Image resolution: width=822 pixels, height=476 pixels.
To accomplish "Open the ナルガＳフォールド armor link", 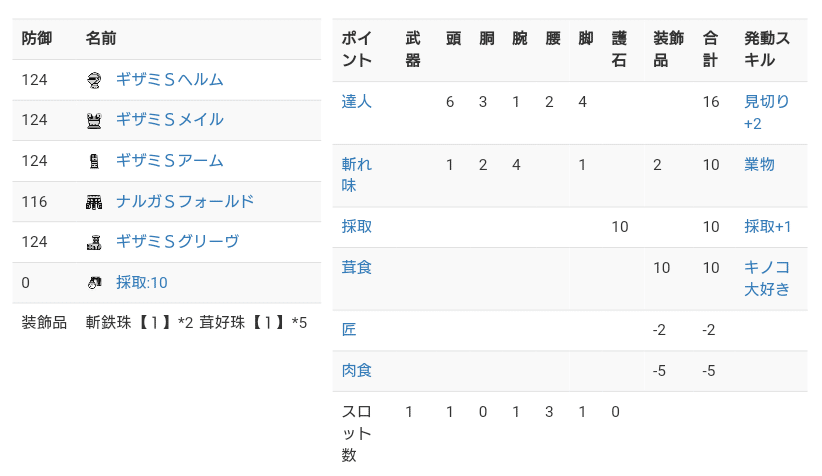I will [185, 201].
